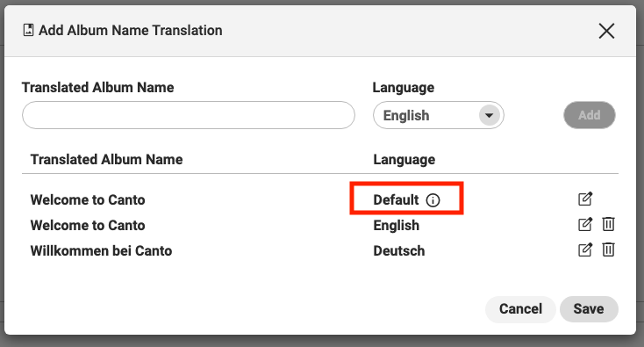The width and height of the screenshot is (644, 347).
Task: Click the Add button
Action: (x=589, y=115)
